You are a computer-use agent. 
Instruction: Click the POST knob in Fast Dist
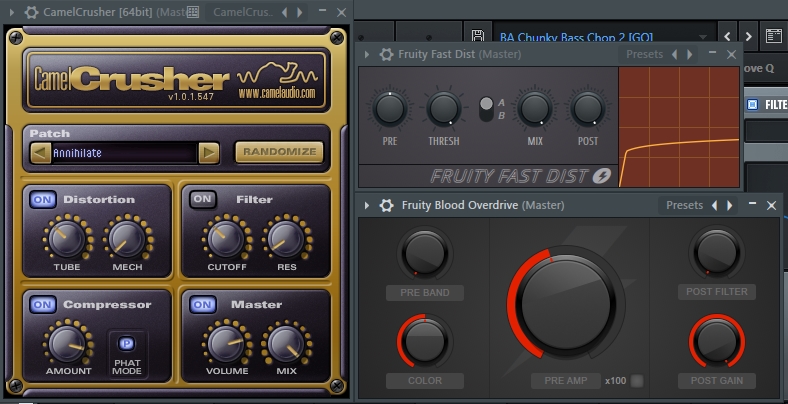[x=588, y=109]
